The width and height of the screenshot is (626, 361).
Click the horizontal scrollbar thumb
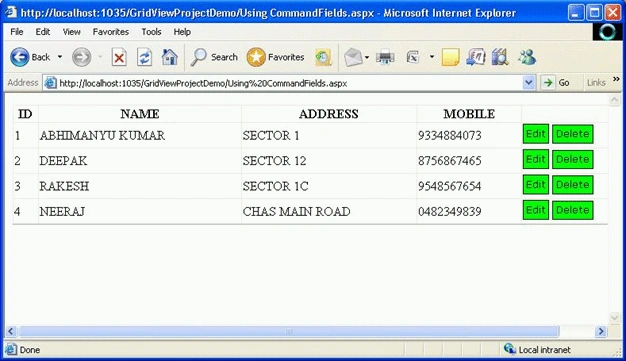click(x=289, y=331)
